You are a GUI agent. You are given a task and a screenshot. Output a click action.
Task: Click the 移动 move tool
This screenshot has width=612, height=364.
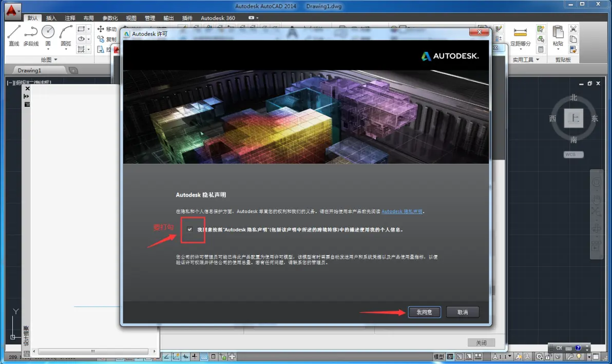point(107,29)
